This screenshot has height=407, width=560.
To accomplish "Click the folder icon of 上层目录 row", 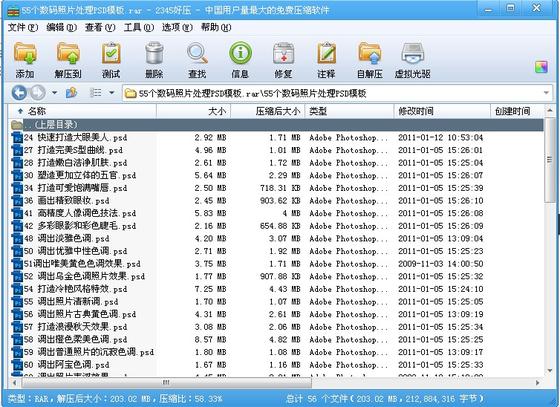I will click(17, 125).
